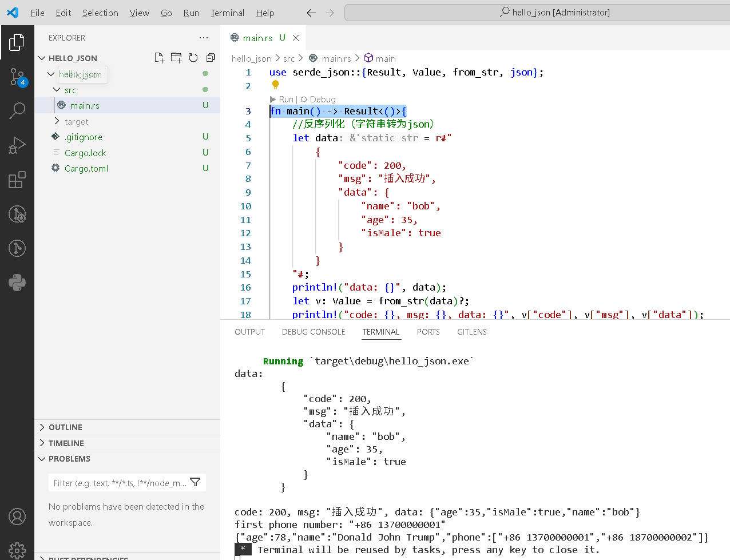Refresh the Explorer file tree

pos(193,58)
